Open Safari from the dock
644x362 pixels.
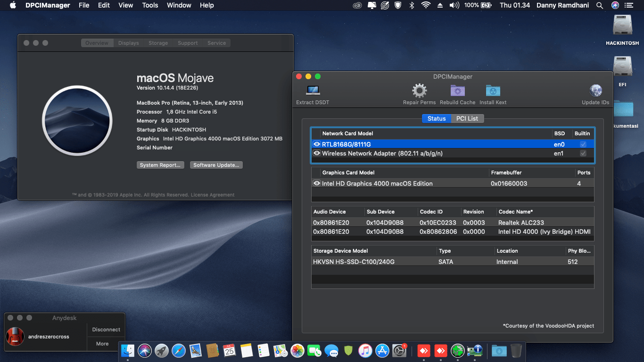[179, 350]
